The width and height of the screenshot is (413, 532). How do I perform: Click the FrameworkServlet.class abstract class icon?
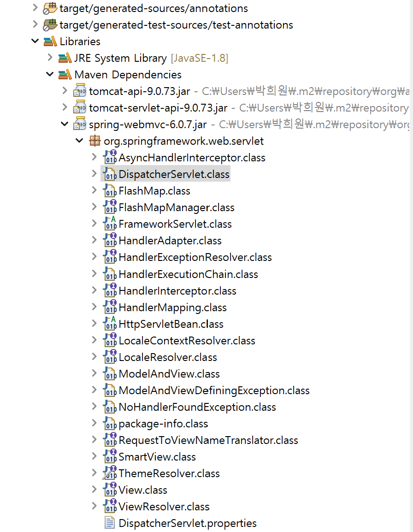[x=110, y=224]
